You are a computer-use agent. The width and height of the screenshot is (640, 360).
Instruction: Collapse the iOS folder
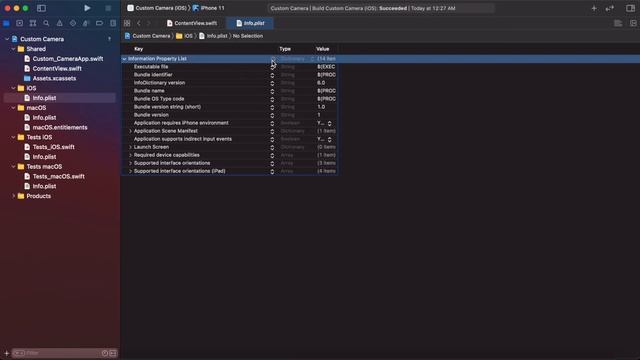click(x=13, y=88)
